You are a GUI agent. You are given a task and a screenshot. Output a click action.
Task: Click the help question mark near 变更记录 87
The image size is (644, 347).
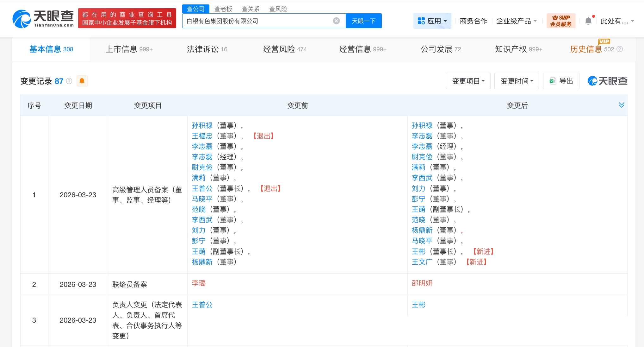(69, 81)
